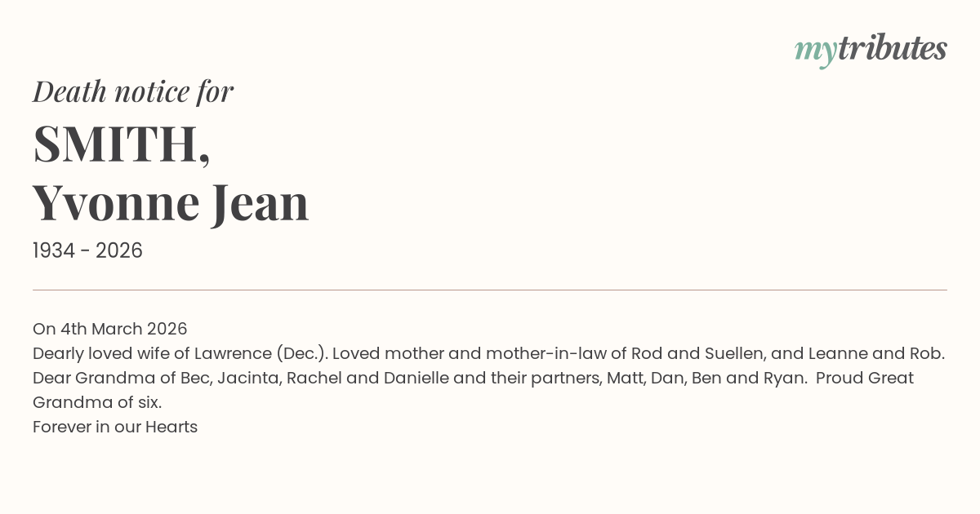Click the name "Yvonne Jean"
The width and height of the screenshot is (980, 514).
click(x=171, y=202)
